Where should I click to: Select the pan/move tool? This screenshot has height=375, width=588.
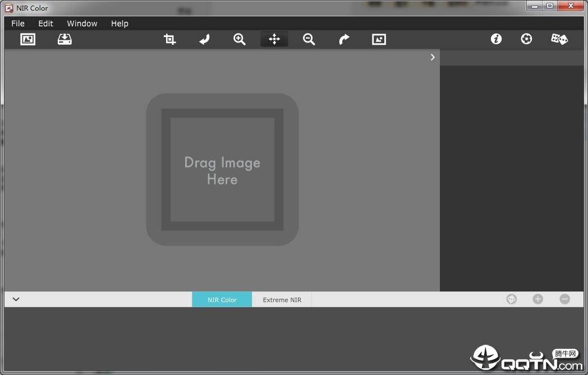(274, 39)
